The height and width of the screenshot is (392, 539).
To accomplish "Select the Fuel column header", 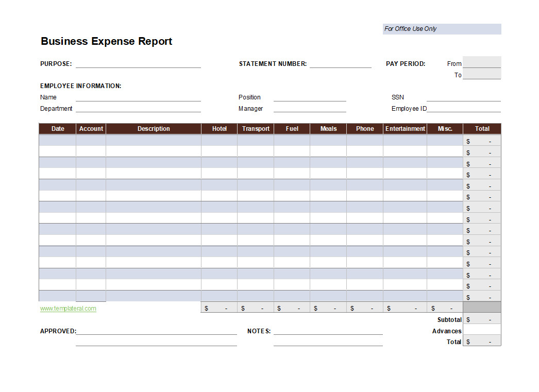I will point(292,129).
